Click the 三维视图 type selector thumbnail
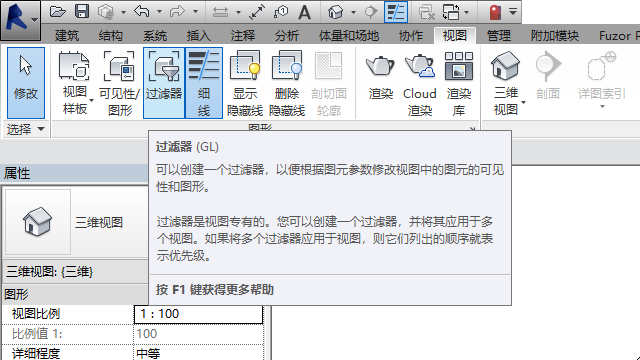This screenshot has height=360, width=640. pyautogui.click(x=38, y=222)
